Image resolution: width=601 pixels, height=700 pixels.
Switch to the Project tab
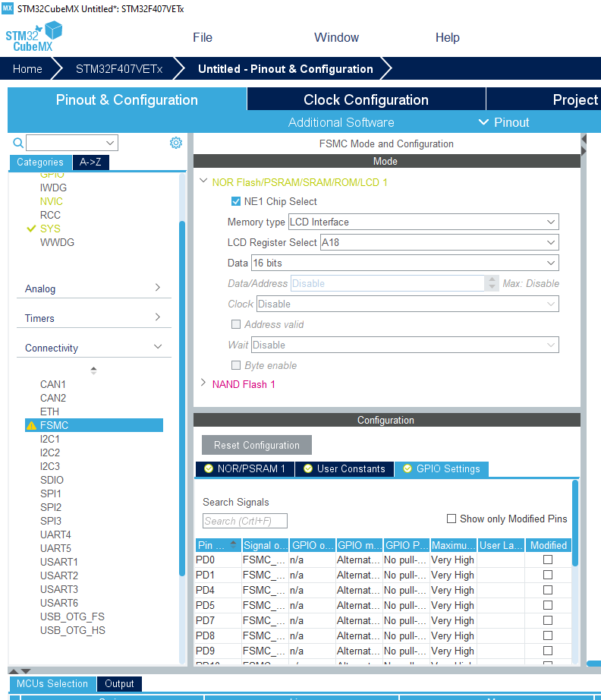point(544,99)
